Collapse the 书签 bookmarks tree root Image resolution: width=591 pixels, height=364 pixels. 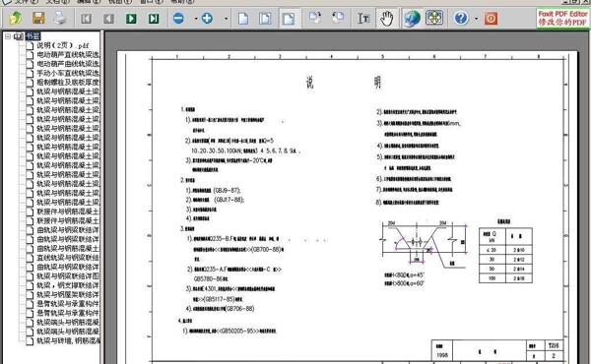8,36
